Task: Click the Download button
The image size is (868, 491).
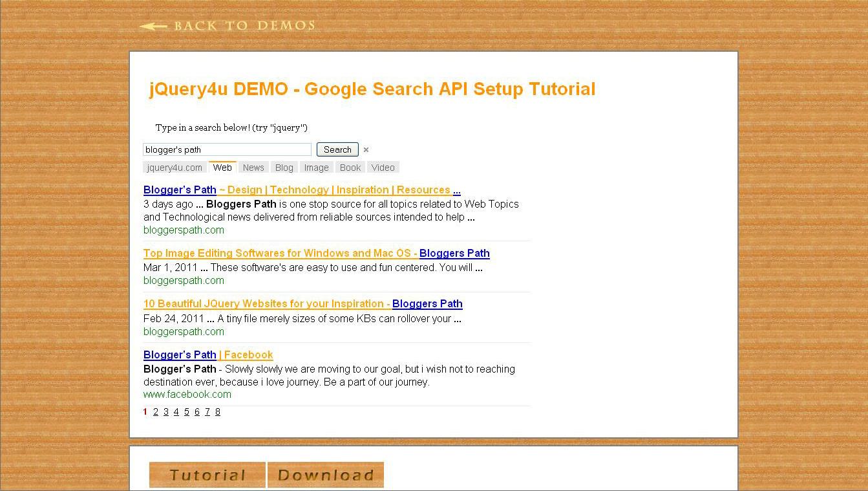Action: (326, 475)
